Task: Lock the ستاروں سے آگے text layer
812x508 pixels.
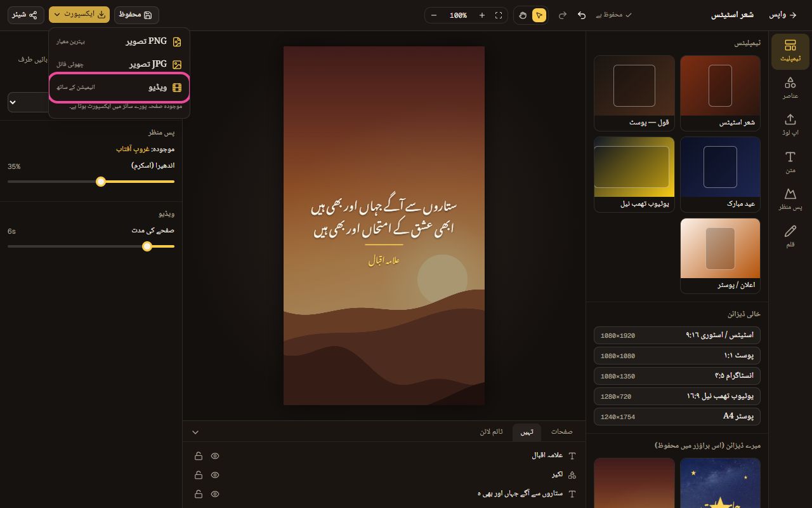Action: click(x=199, y=494)
